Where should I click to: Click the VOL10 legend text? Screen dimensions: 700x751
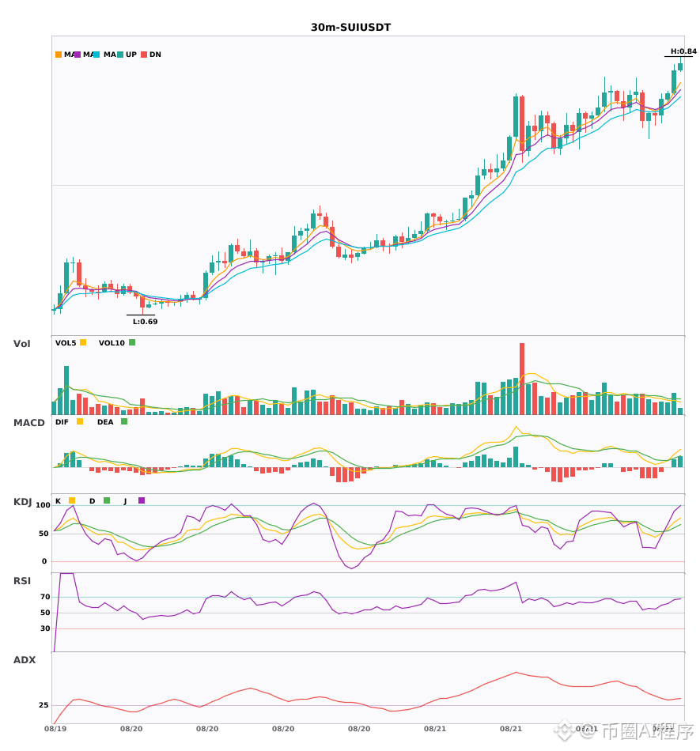112,343
